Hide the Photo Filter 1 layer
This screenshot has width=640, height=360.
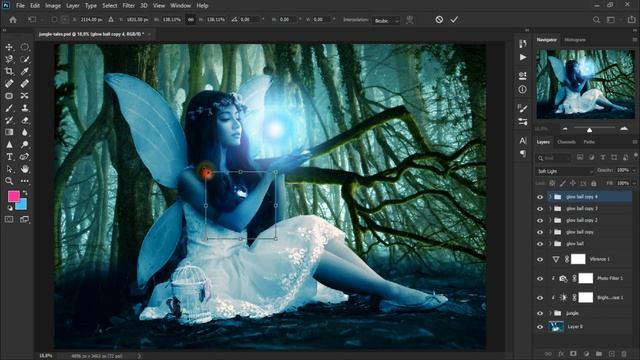540,278
